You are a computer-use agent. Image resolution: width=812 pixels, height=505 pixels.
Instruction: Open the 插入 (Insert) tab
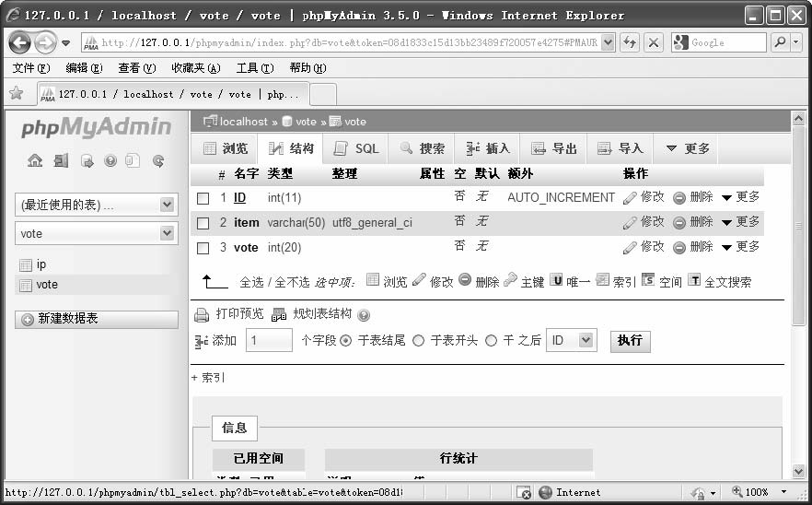tap(487, 148)
